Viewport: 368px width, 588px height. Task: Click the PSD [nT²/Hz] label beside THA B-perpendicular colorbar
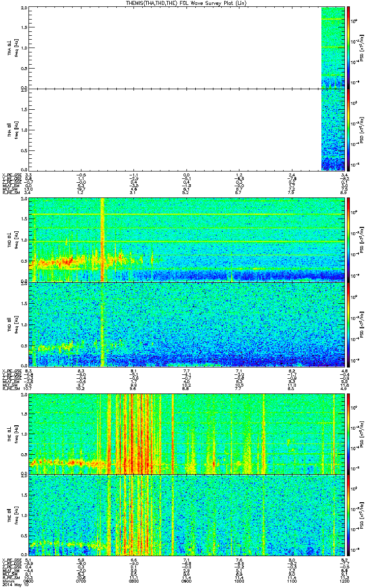click(x=362, y=48)
